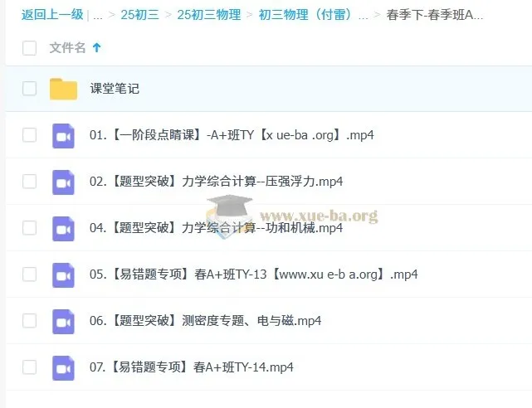Image resolution: width=532 pixels, height=408 pixels.
Task: Open file 04.【题型突破】力学综合计算--功和机械.mp4
Action: click(x=216, y=228)
